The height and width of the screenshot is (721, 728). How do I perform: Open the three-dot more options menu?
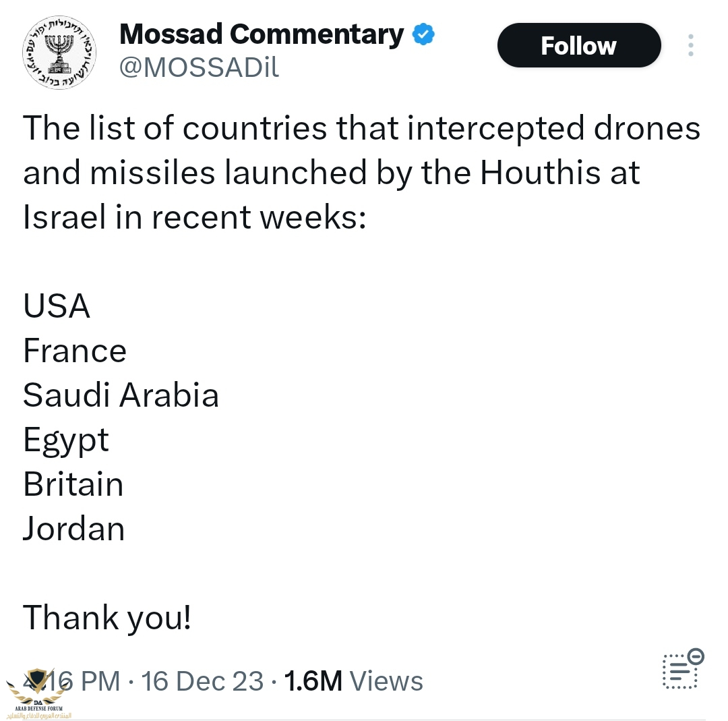tap(690, 45)
